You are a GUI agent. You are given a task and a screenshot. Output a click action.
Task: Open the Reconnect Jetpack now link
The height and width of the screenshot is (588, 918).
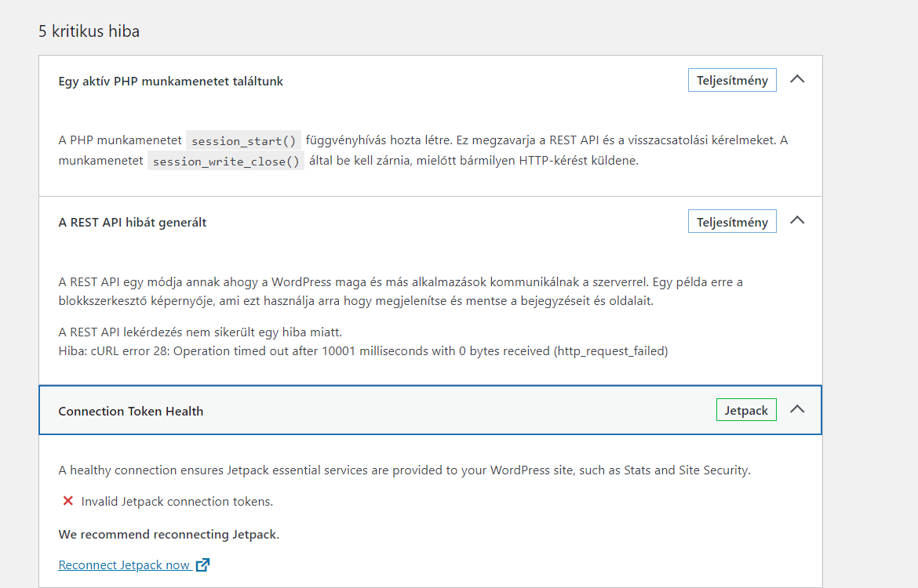(x=124, y=565)
